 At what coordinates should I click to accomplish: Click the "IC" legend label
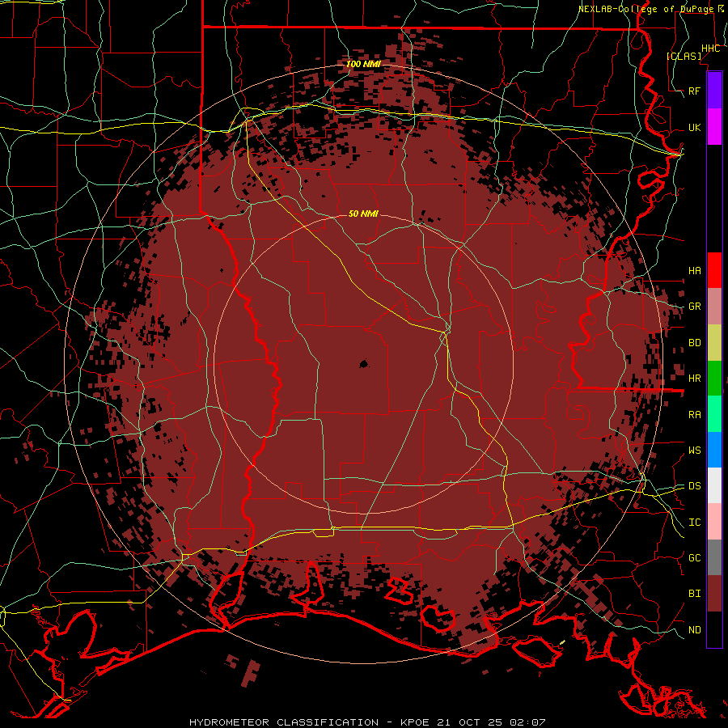coord(695,523)
